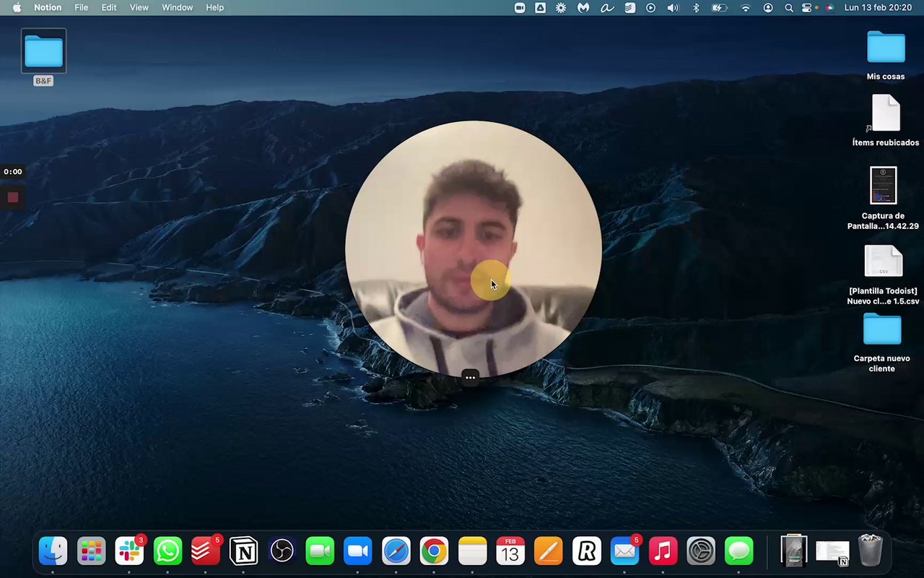
Task: Show the battery status menu
Action: pos(720,7)
